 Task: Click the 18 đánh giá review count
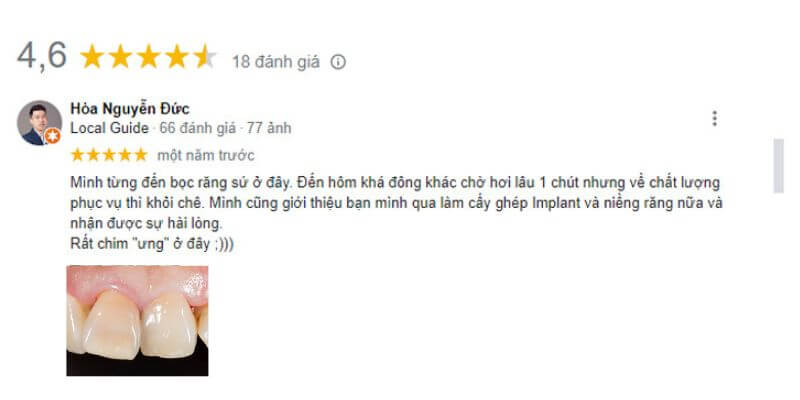coord(276,62)
